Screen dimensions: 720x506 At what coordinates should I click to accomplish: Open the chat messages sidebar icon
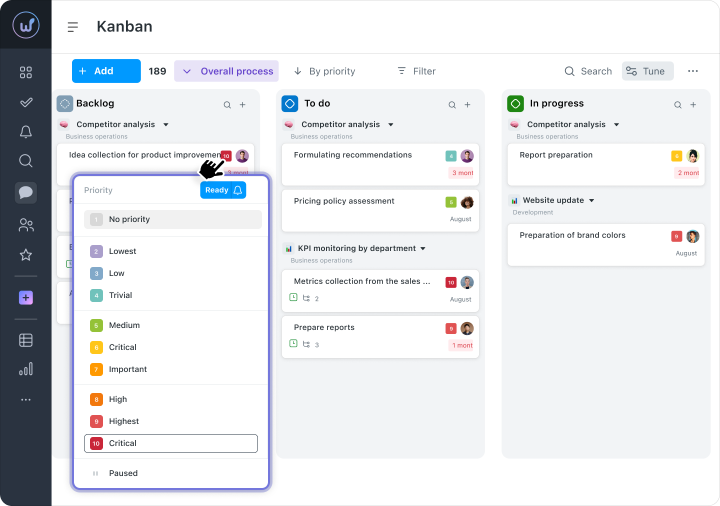pos(26,193)
